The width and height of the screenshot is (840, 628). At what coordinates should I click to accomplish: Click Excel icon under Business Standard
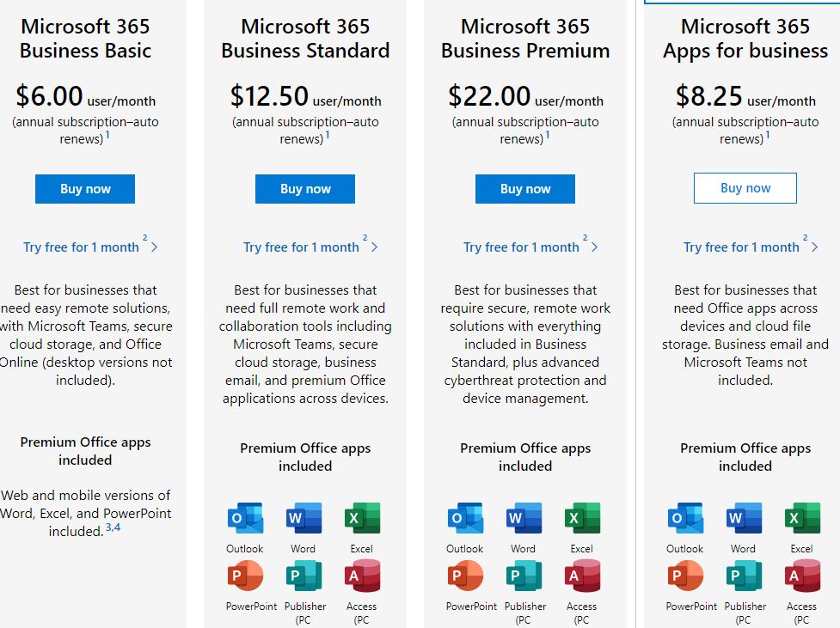(362, 519)
